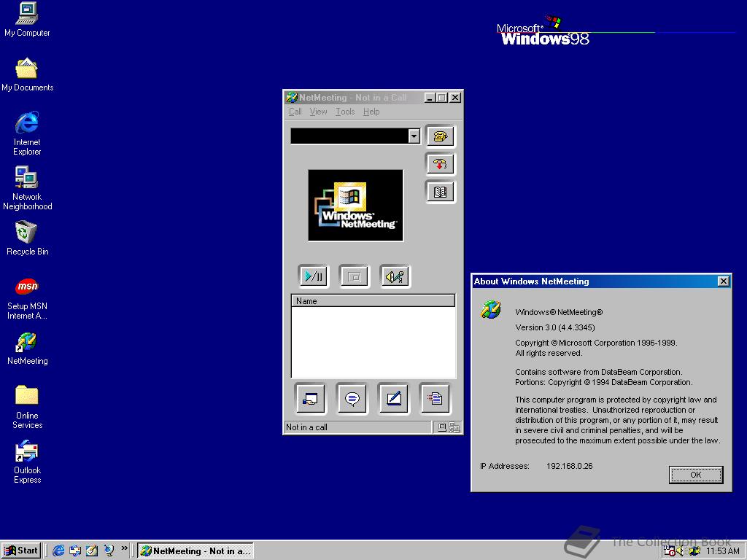The image size is (747, 560).
Task: Click the network status icon in NetMeeting status bar
Action: [x=454, y=427]
